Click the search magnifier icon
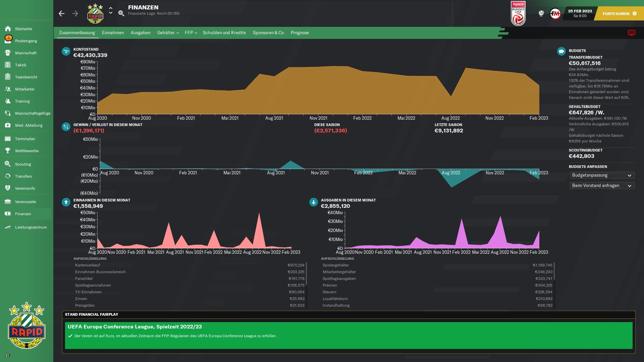Image resolution: width=644 pixels, height=362 pixels. 121,13
